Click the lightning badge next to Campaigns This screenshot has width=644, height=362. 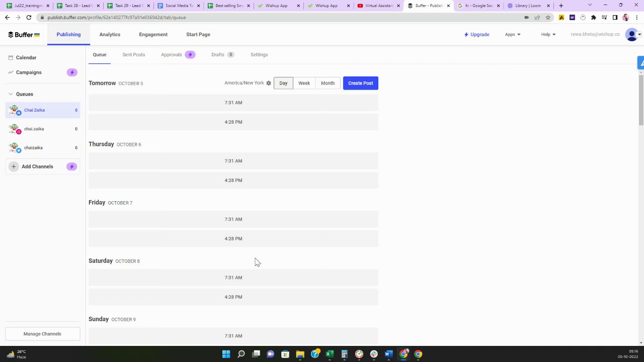point(72,72)
